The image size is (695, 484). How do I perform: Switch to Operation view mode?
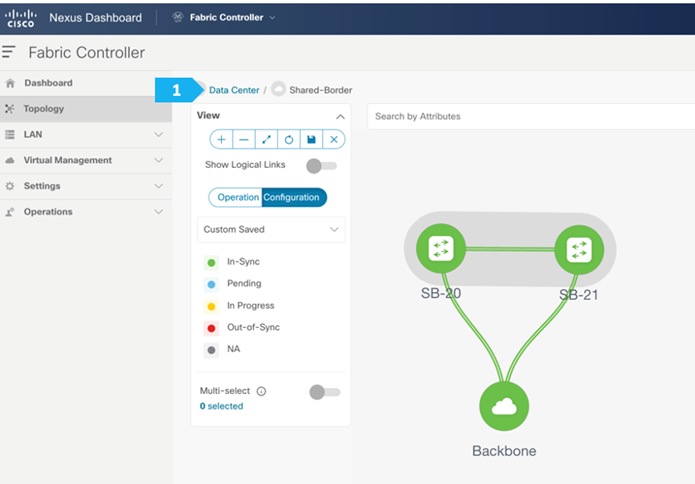(236, 197)
